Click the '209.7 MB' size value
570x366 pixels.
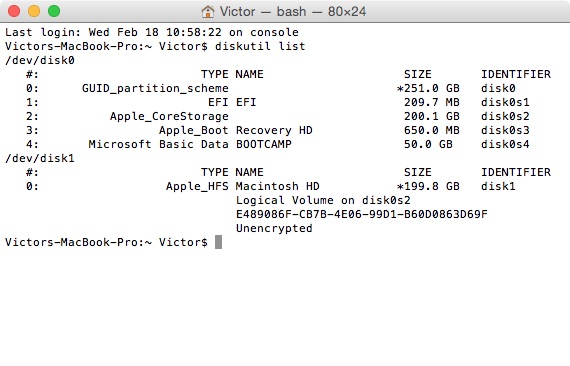click(432, 102)
